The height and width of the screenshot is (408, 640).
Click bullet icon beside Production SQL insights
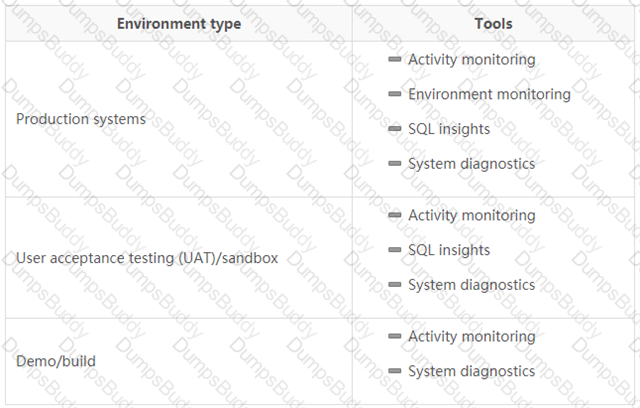tap(395, 129)
